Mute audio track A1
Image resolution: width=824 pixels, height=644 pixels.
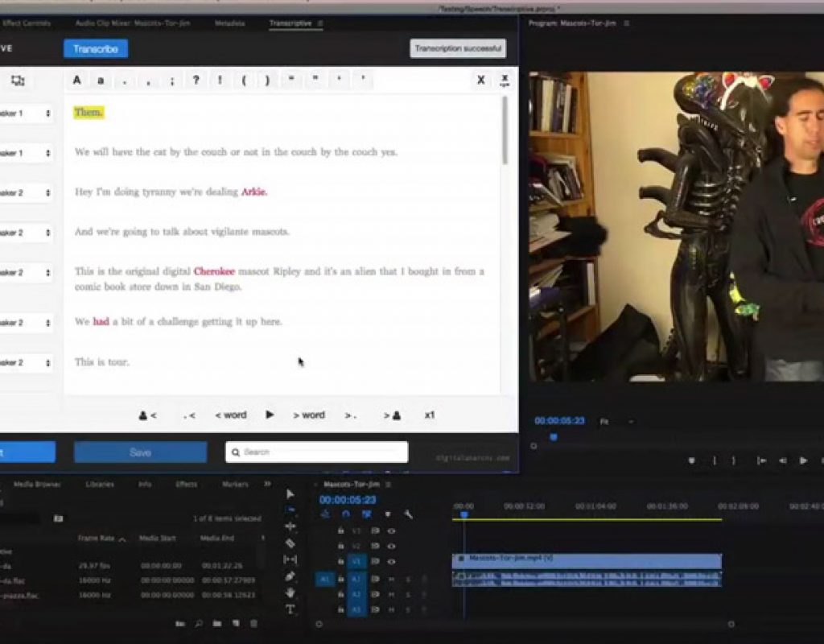click(x=392, y=580)
